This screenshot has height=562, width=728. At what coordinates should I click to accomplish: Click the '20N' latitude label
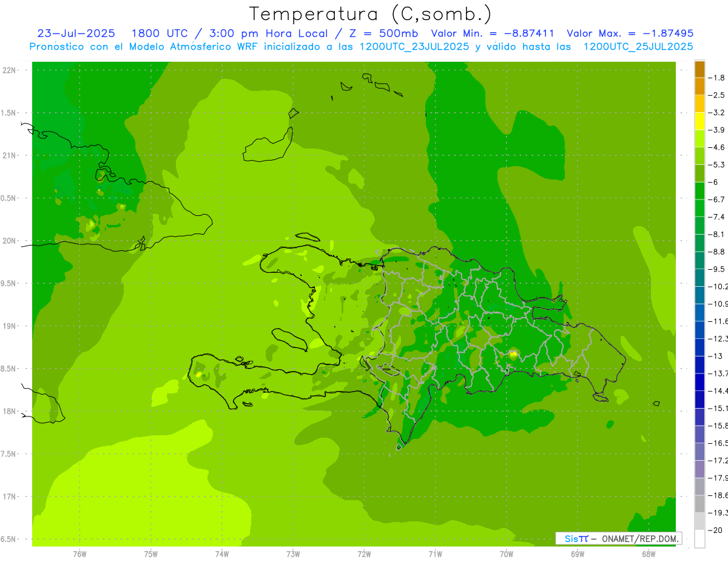(9, 241)
